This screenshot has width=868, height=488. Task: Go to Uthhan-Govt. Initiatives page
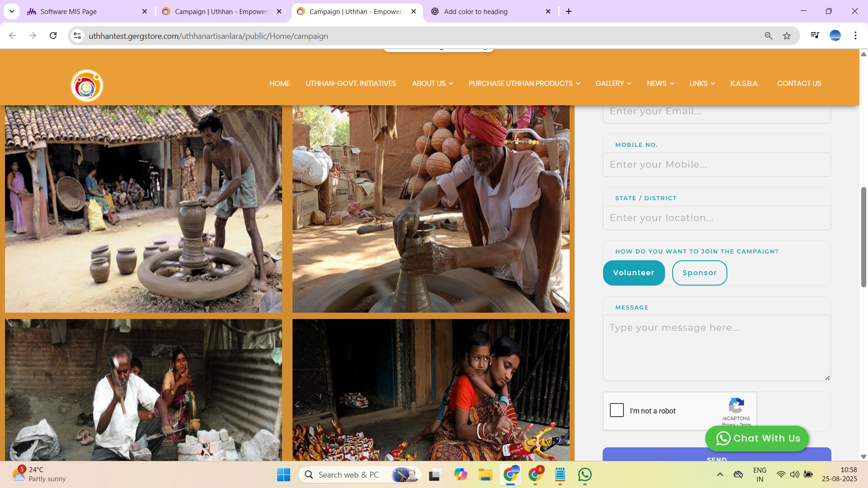pos(350,84)
